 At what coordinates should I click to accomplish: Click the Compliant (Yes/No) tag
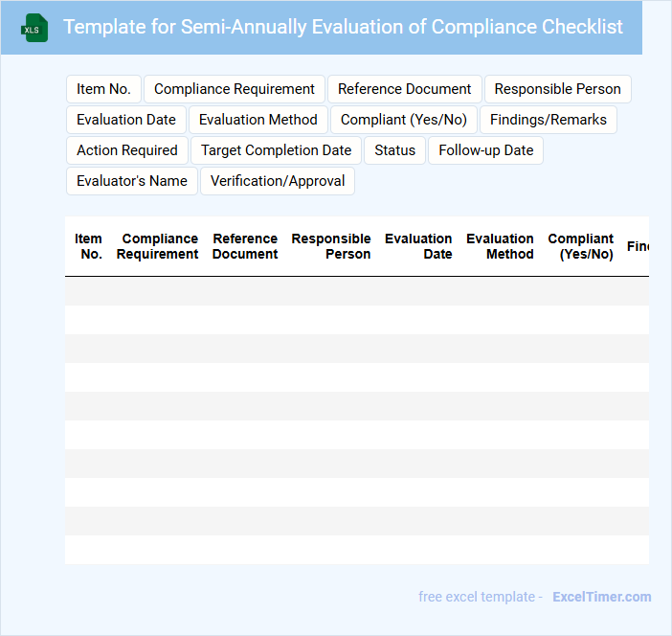[404, 120]
